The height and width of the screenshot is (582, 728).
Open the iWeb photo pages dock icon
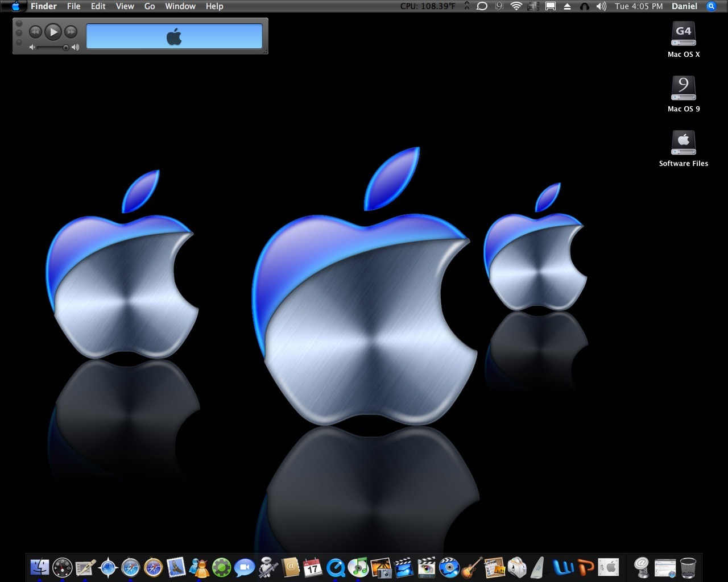(x=495, y=567)
